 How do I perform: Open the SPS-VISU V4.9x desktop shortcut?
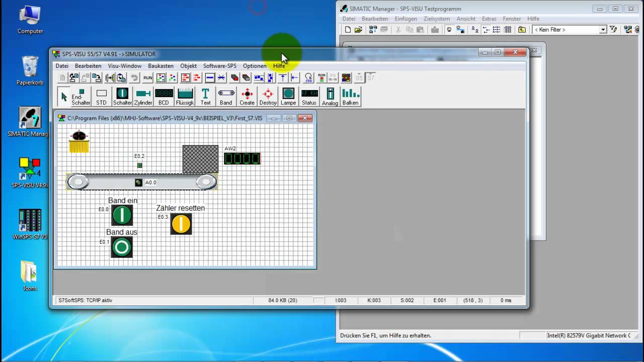click(x=30, y=173)
